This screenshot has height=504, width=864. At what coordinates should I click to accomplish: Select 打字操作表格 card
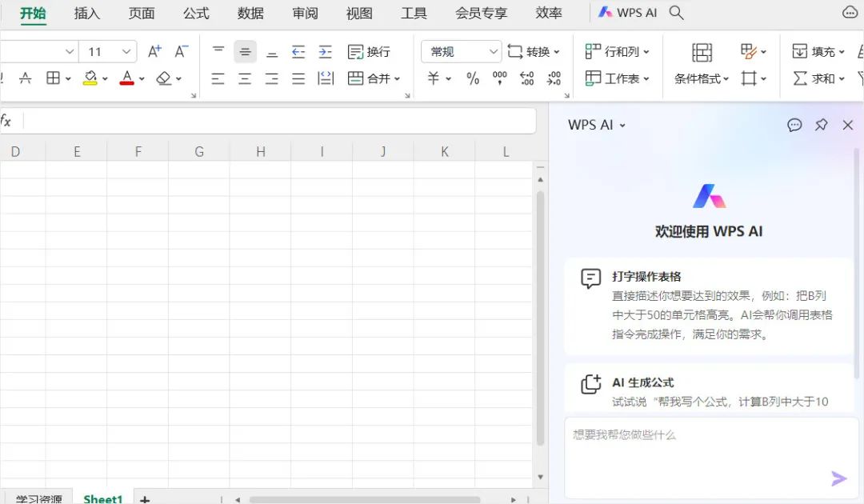click(x=709, y=306)
